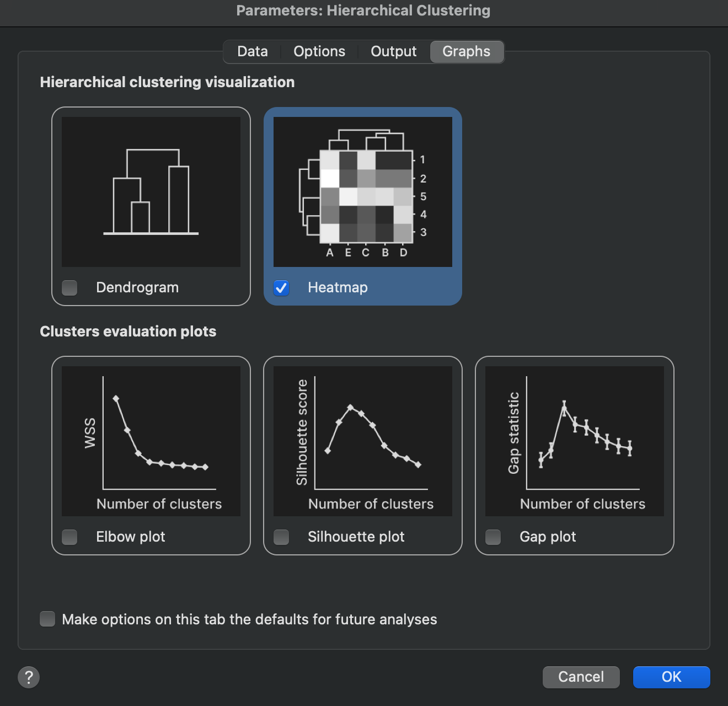Screen dimensions: 728x706
Task: Click the Gap plot preview graphic
Action: pos(575,441)
